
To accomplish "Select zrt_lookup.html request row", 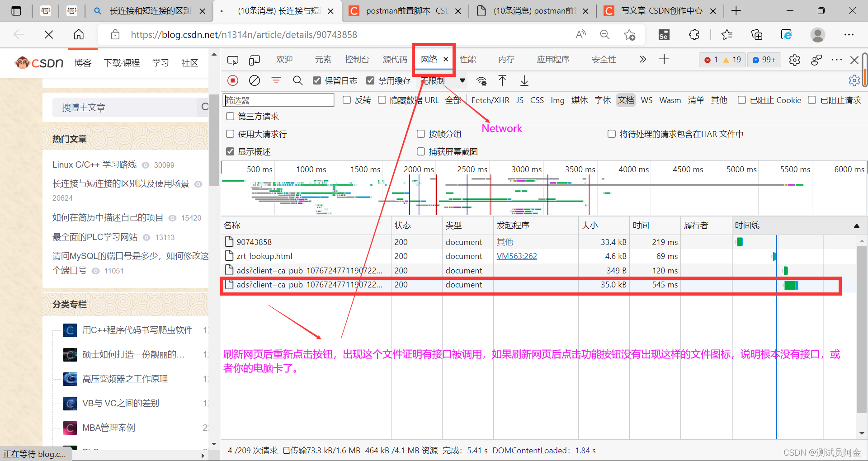I will click(x=539, y=256).
